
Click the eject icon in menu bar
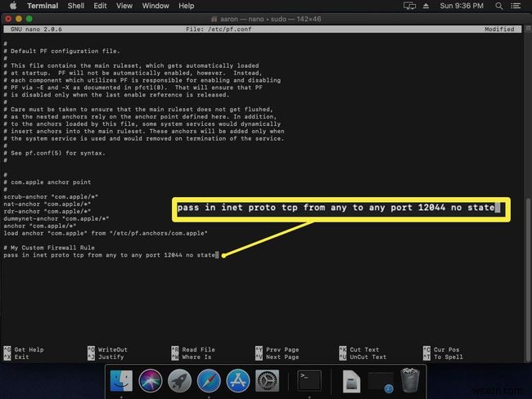(x=426, y=6)
